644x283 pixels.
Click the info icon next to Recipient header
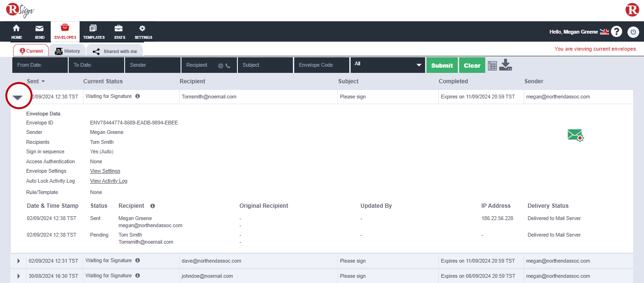pos(153,206)
